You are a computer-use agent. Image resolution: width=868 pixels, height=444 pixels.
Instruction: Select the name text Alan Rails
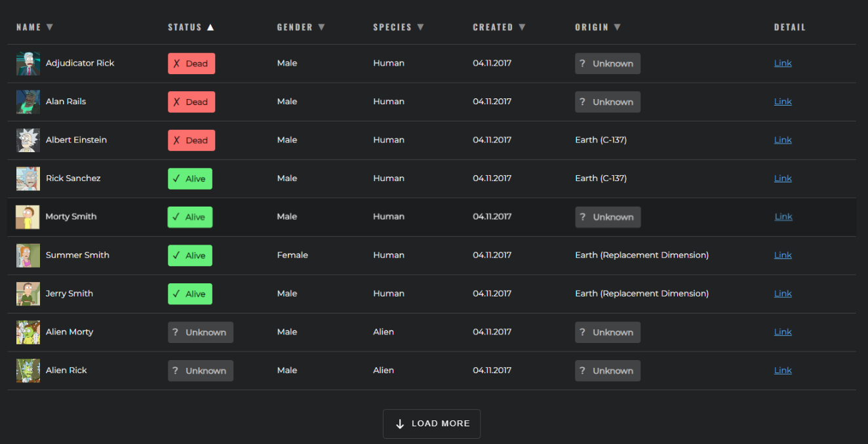pos(66,102)
